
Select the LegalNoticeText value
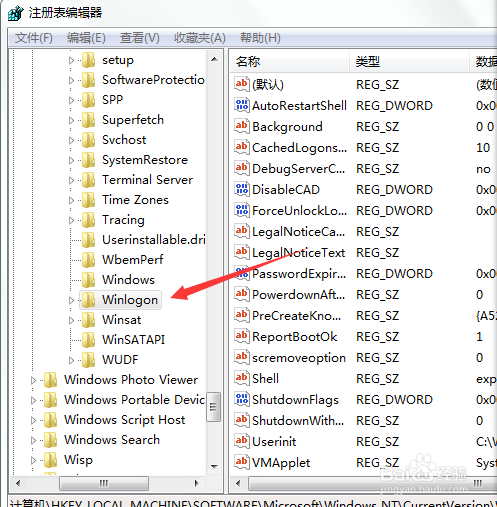point(298,253)
